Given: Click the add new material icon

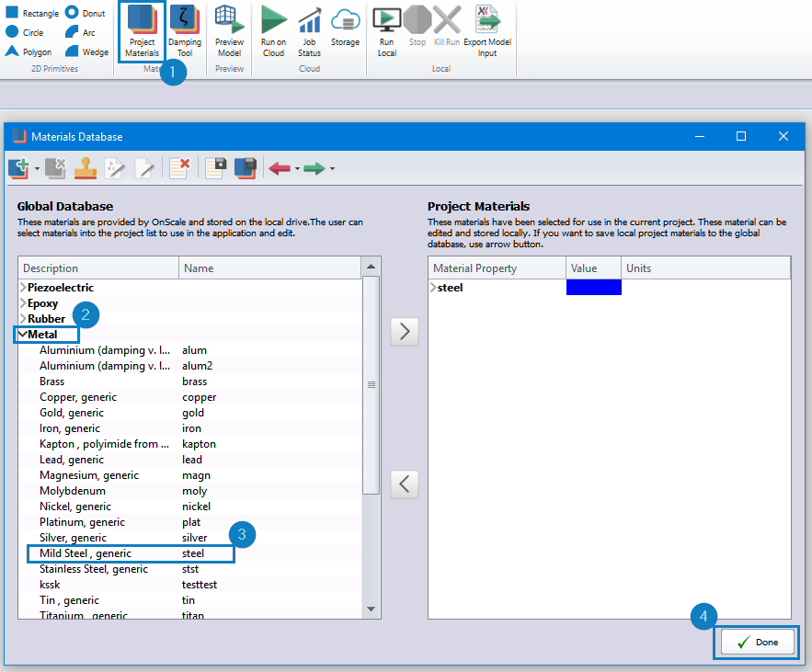Looking at the screenshot, I should [19, 168].
